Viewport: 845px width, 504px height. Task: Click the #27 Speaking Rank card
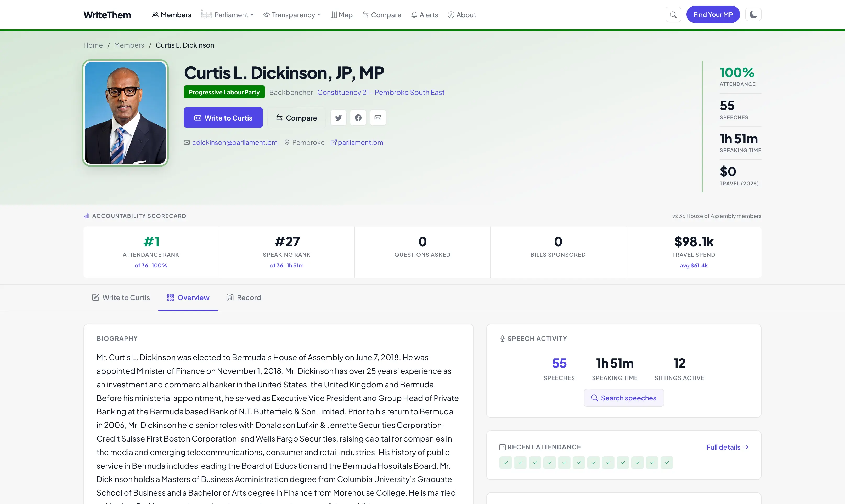[286, 252]
